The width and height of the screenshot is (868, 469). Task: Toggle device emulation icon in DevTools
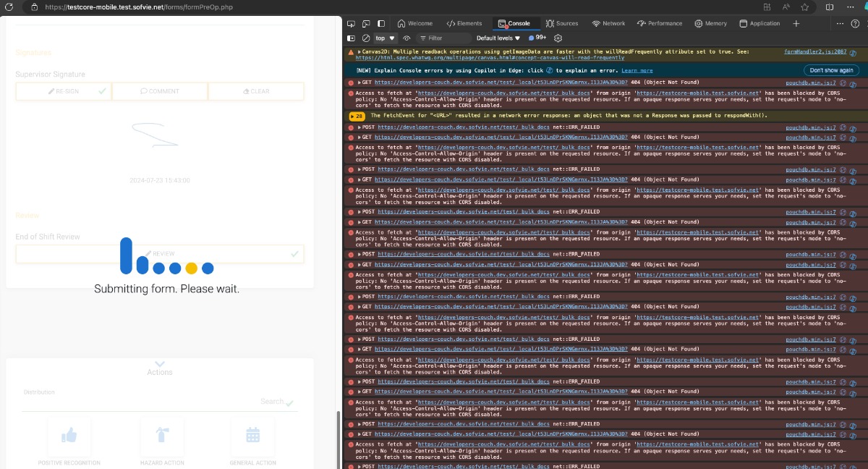tap(366, 23)
